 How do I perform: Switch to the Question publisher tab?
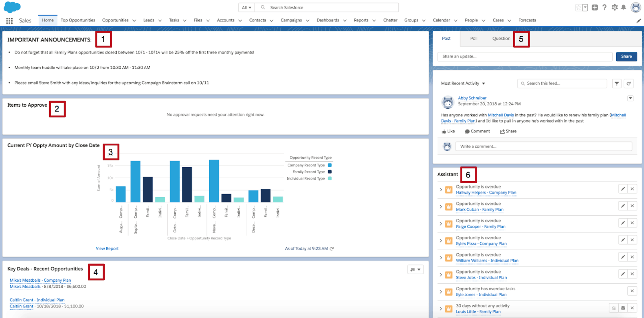(x=501, y=39)
